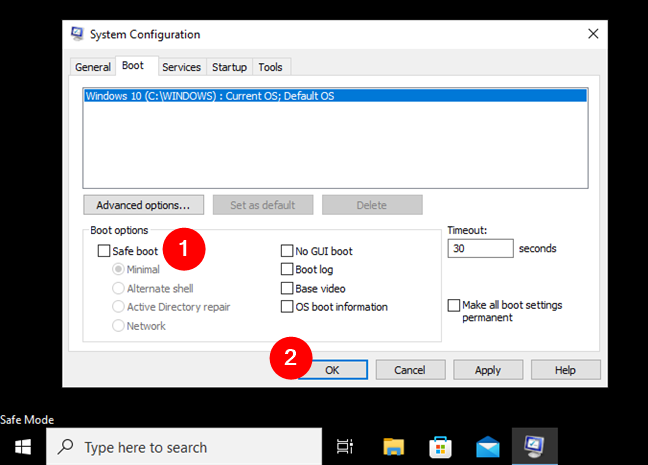
Task: Close the System Configuration window
Action: (593, 34)
